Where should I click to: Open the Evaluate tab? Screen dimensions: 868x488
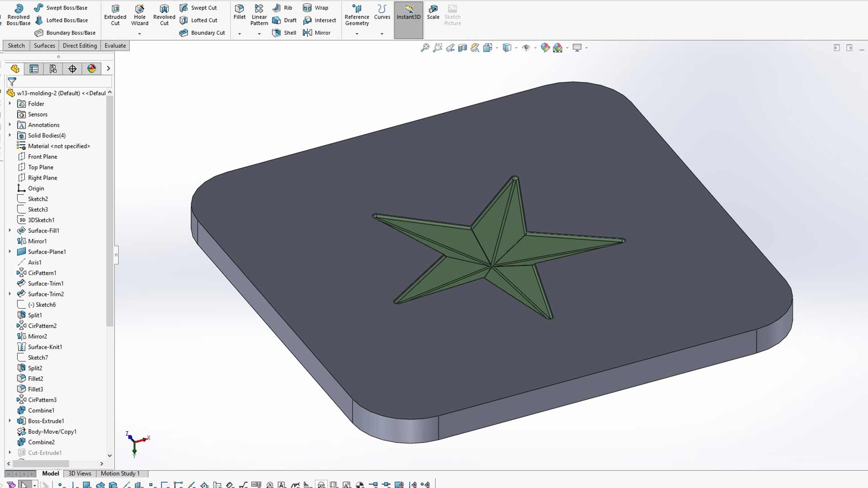[115, 46]
